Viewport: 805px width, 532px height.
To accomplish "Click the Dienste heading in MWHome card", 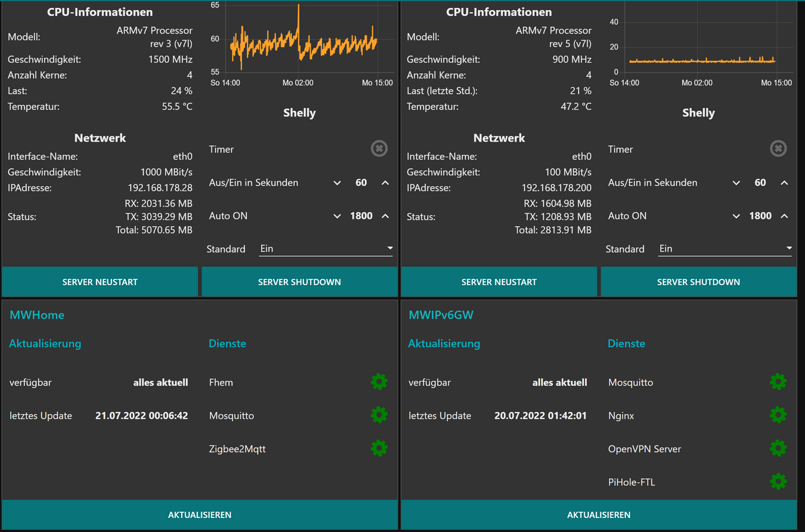I will 227,343.
